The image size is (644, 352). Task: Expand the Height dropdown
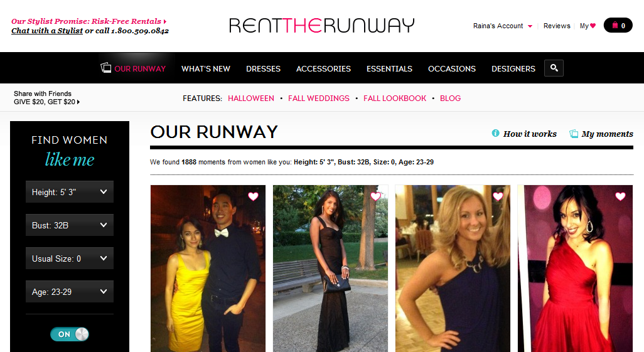pos(70,192)
